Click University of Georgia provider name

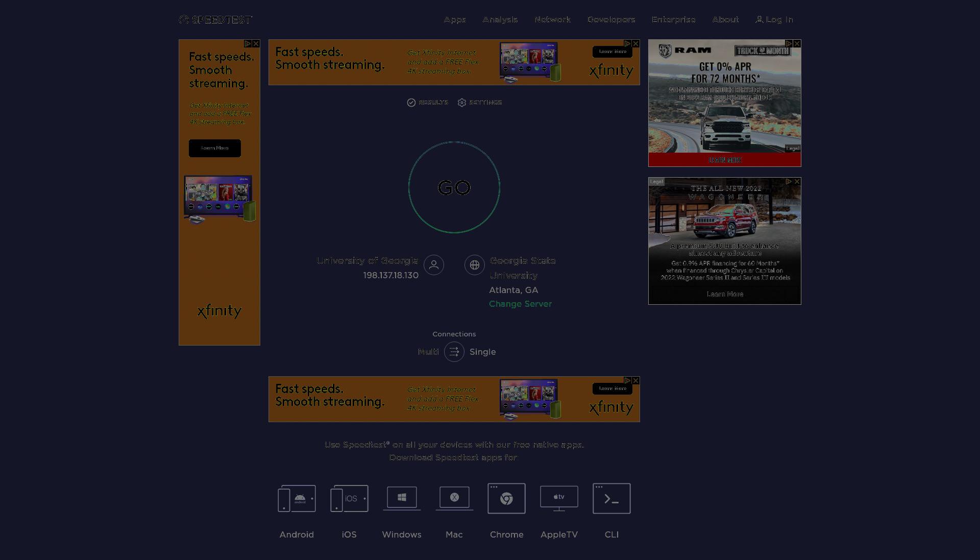[x=367, y=260]
